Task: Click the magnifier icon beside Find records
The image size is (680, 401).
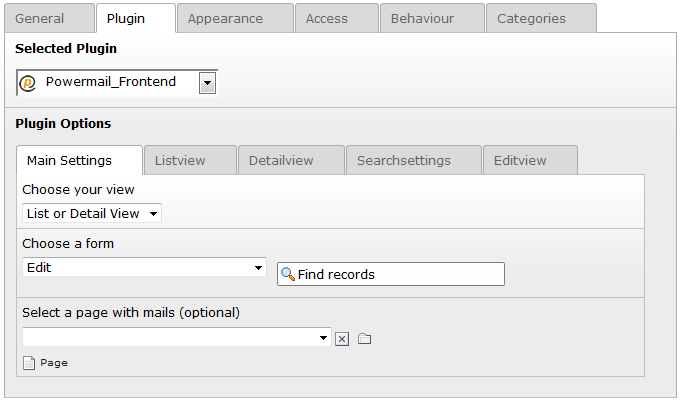Action: [x=288, y=274]
